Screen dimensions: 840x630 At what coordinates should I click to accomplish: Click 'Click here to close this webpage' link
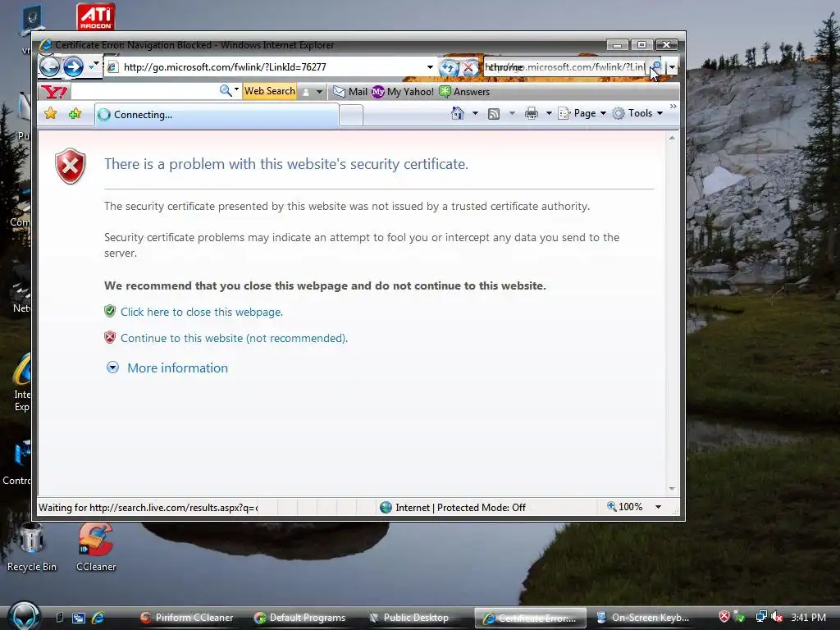pyautogui.click(x=202, y=312)
